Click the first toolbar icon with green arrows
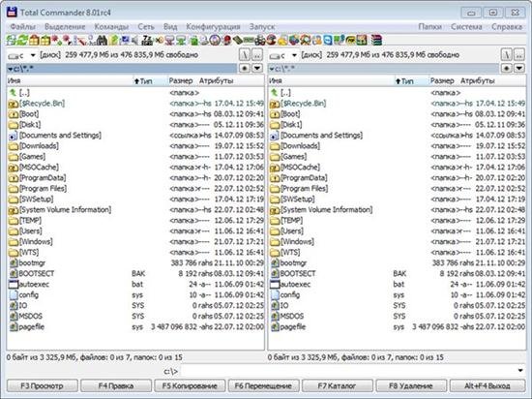Screen dimensions: 532x399 coord(12,40)
